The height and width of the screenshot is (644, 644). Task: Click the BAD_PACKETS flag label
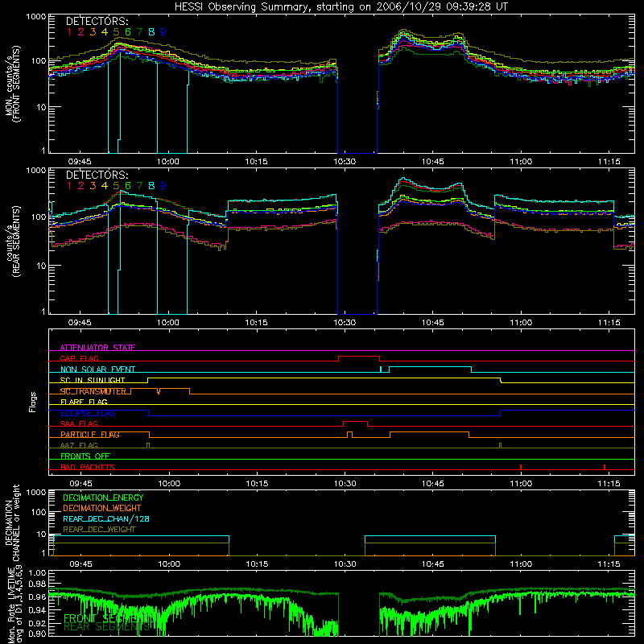click(x=88, y=467)
